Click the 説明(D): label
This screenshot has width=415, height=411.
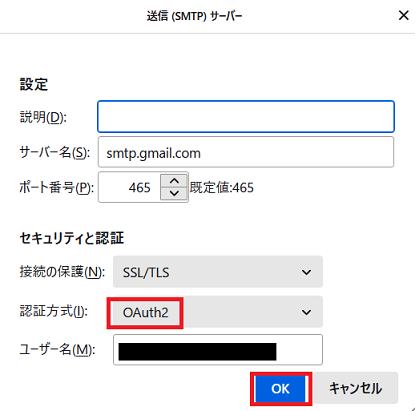coord(43,117)
